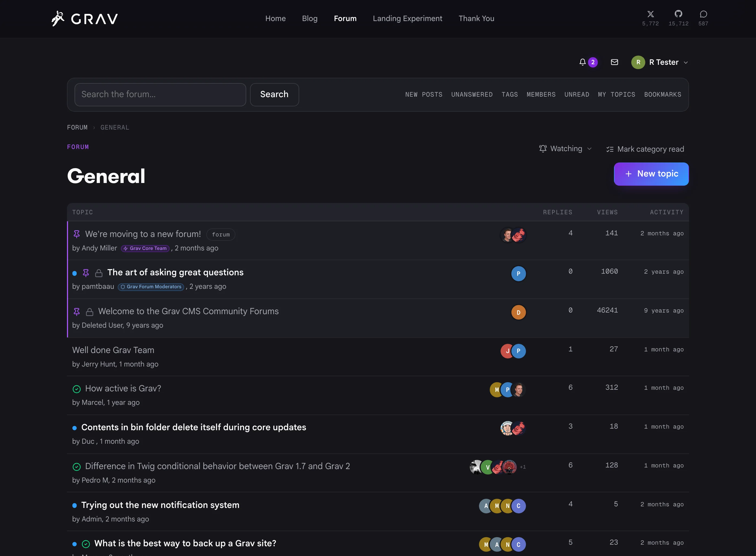Open notifications bell with 2 unread
Image resolution: width=756 pixels, height=556 pixels.
(x=588, y=62)
